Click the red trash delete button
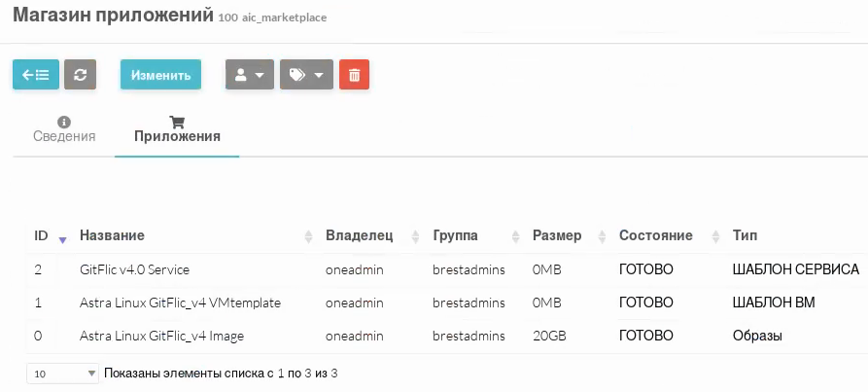 [x=354, y=75]
